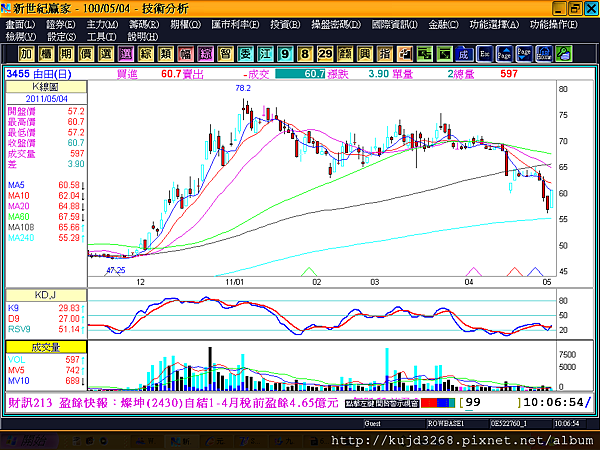
Task: Open the 期權(O) menu
Action: (186, 24)
